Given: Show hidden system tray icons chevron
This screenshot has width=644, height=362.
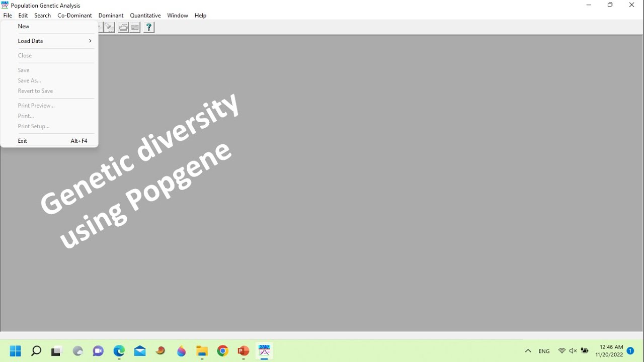Looking at the screenshot, I should click(528, 351).
